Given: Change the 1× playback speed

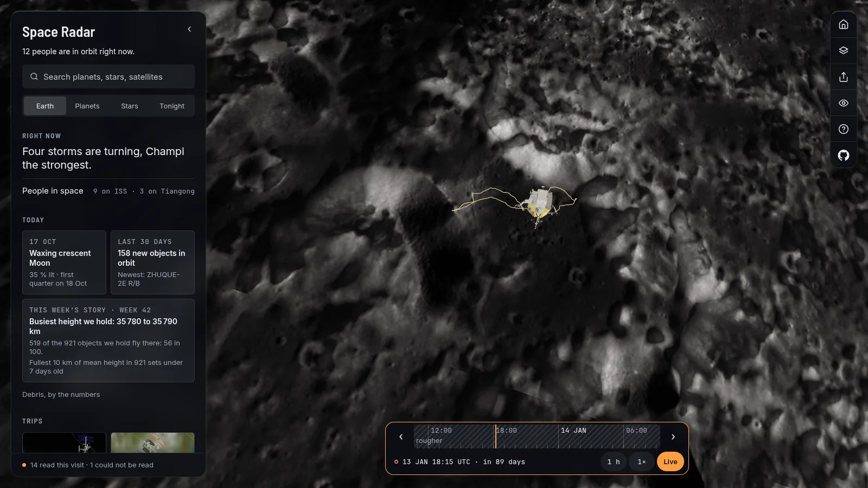Looking at the screenshot, I should click(x=642, y=461).
